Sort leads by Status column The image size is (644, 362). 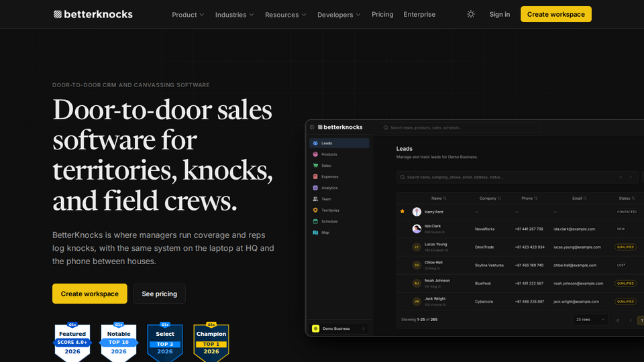(627, 198)
